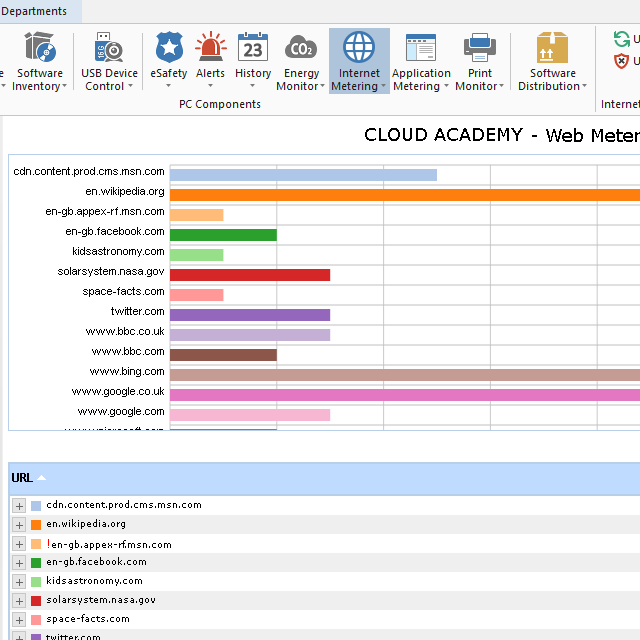Open the History calendar icon
The image size is (640, 640).
point(253,47)
